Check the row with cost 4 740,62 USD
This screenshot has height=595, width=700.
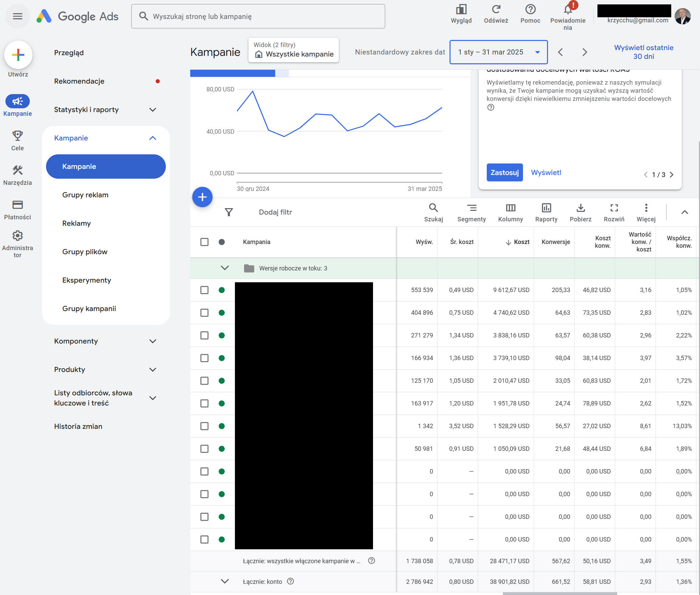[x=204, y=313]
